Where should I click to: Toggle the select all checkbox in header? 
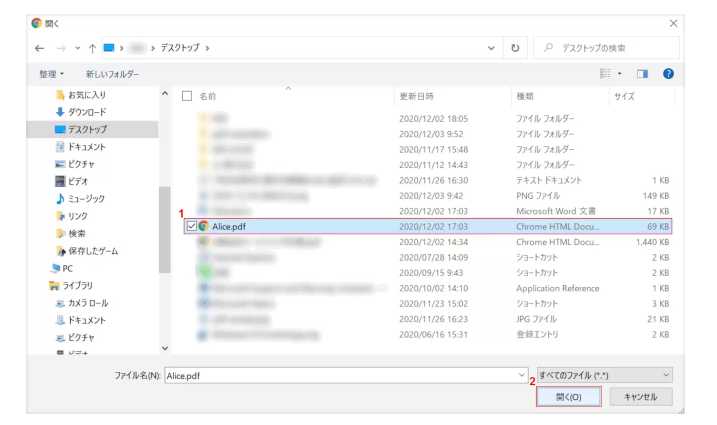point(187,96)
